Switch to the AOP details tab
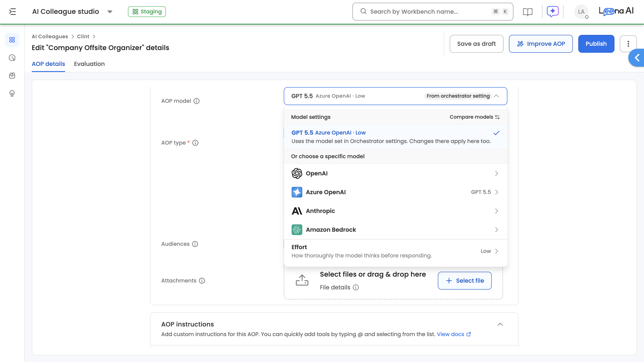Screen dimensions: 644x362 pyautogui.click(x=48, y=64)
